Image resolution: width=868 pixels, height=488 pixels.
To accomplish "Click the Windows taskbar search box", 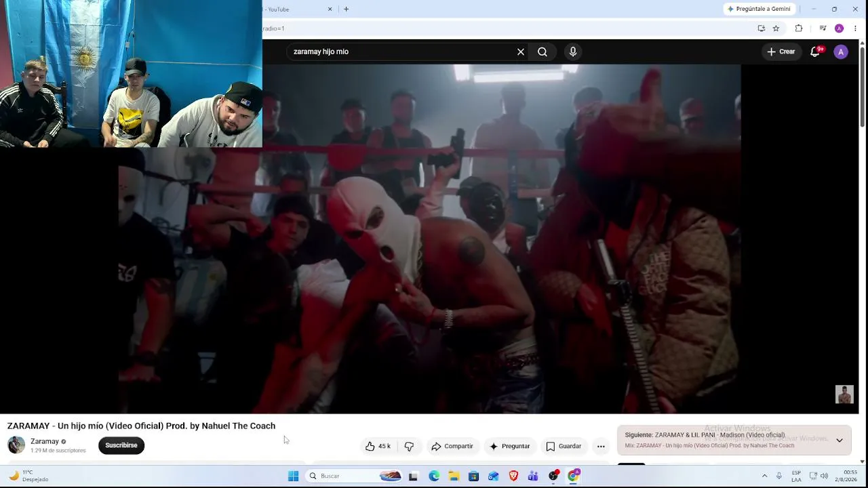I will coord(353,476).
